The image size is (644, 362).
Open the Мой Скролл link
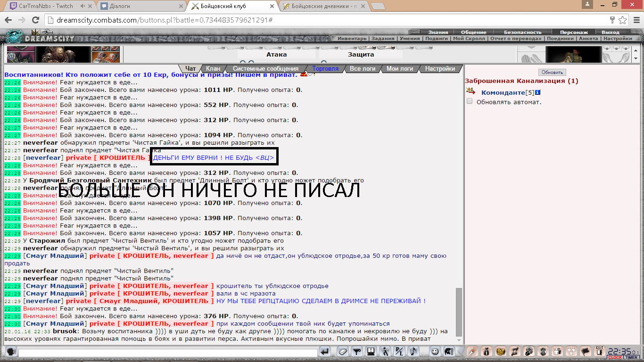tap(469, 39)
